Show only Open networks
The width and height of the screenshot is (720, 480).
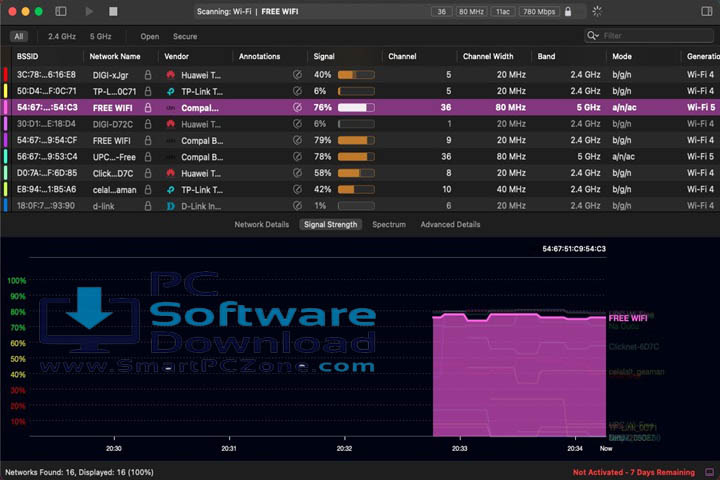(x=150, y=36)
